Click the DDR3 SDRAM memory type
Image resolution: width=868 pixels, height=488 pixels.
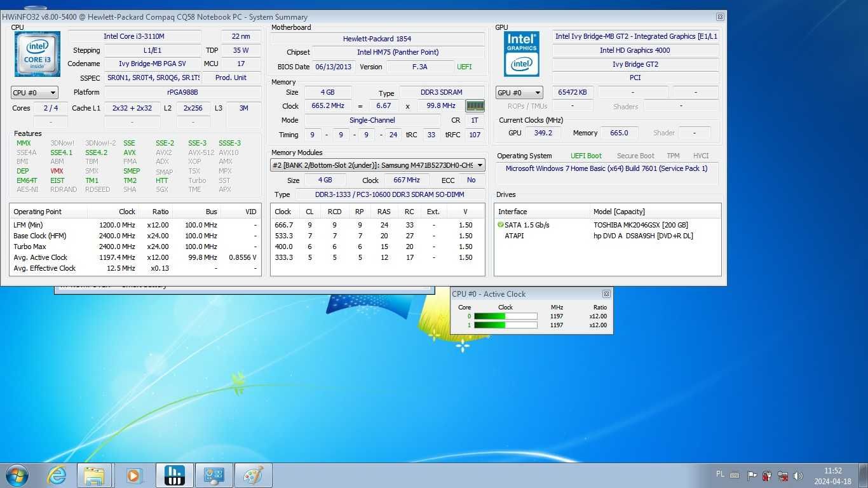[441, 92]
